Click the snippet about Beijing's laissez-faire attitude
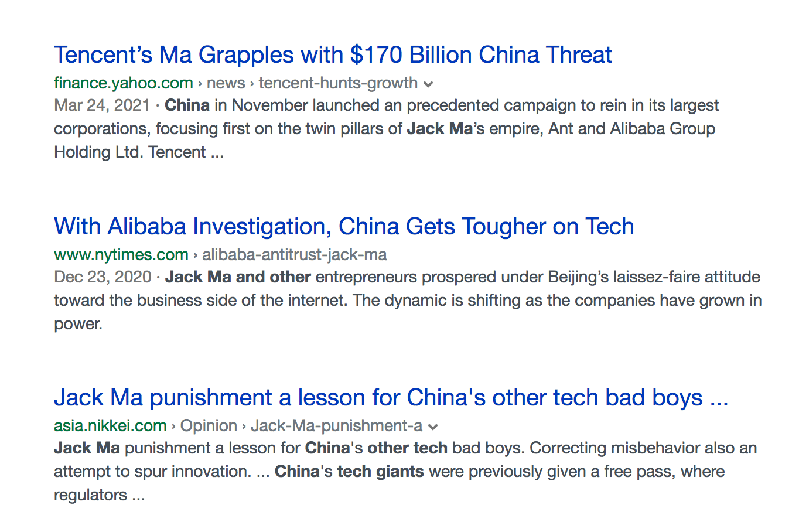Viewport: 799px width, 532px height. point(408,301)
